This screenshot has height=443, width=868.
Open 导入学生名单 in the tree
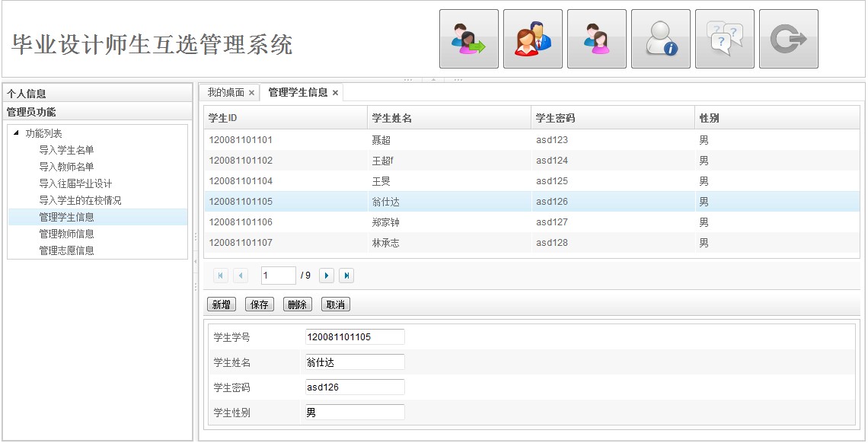pos(66,150)
